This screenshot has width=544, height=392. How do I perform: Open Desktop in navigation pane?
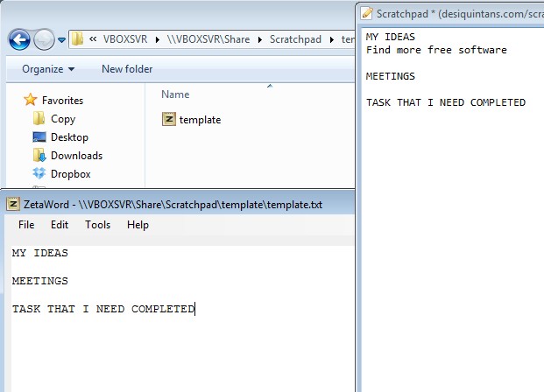pyautogui.click(x=69, y=137)
